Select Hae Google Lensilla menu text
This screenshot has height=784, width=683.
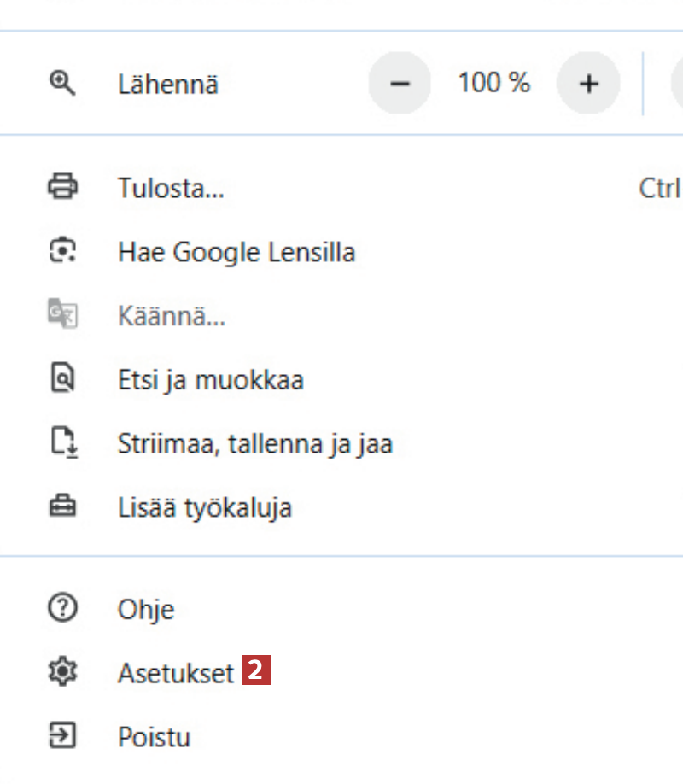[x=236, y=252]
